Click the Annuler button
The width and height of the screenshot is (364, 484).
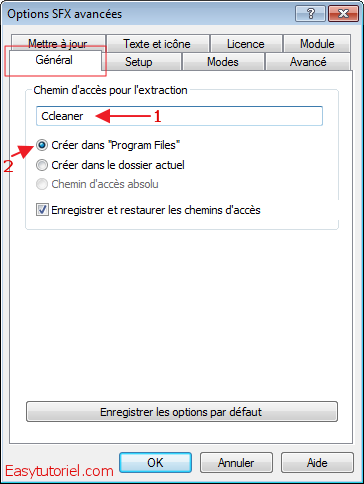click(236, 463)
